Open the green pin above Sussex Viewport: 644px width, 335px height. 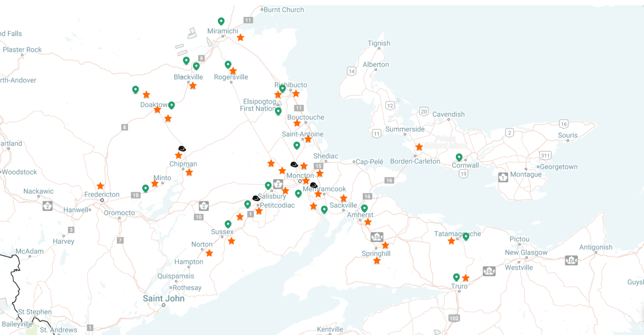pyautogui.click(x=228, y=224)
